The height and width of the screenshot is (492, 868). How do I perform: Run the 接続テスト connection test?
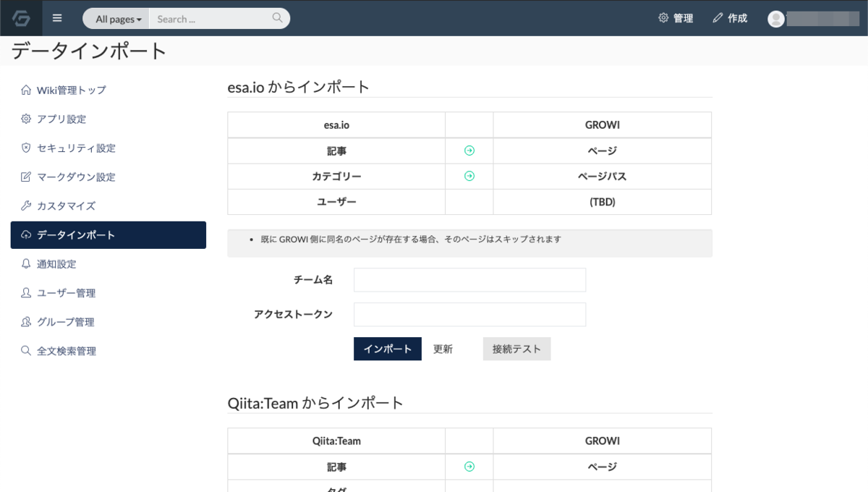516,349
